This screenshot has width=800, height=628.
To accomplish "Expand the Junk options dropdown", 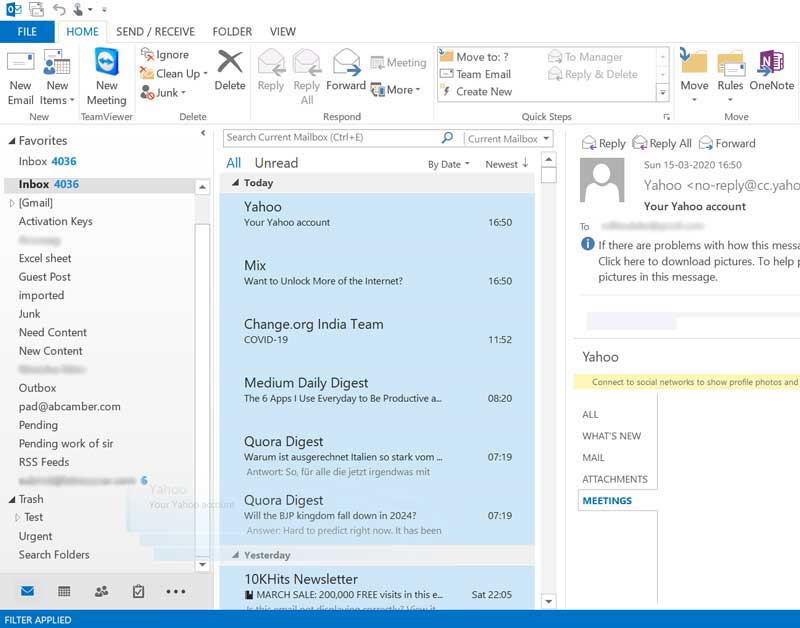I will tap(184, 92).
